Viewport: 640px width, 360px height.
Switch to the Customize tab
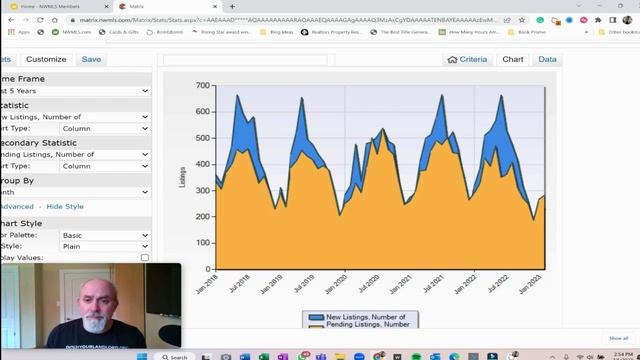[46, 59]
